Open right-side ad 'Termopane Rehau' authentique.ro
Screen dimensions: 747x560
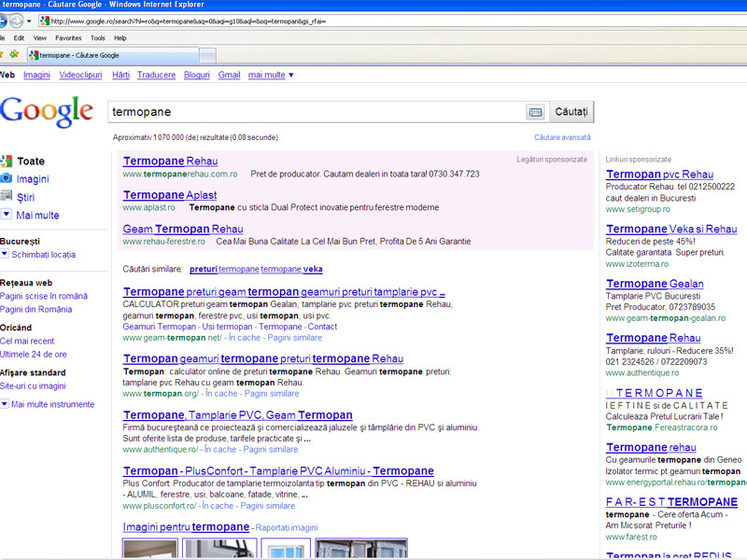pyautogui.click(x=653, y=338)
